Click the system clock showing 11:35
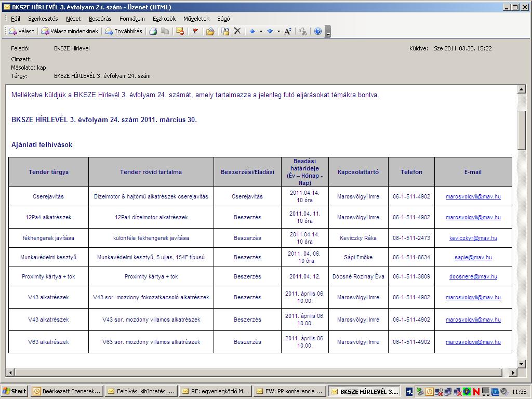The height and width of the screenshot is (399, 532). [519, 392]
